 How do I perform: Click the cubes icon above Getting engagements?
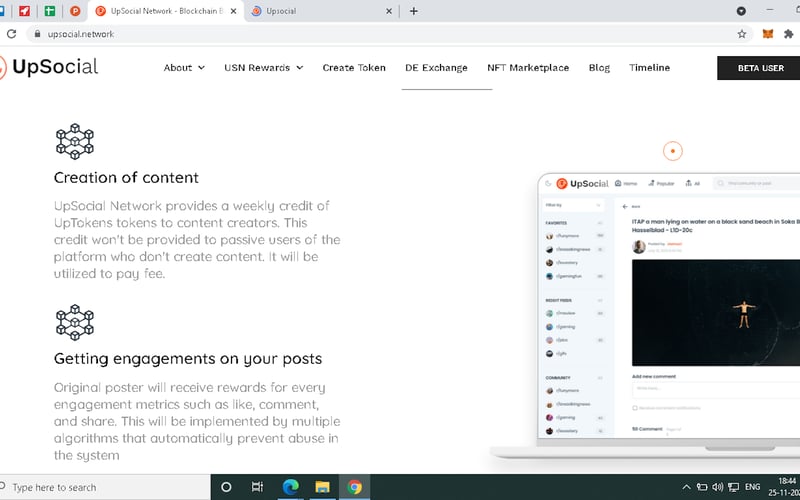74,322
